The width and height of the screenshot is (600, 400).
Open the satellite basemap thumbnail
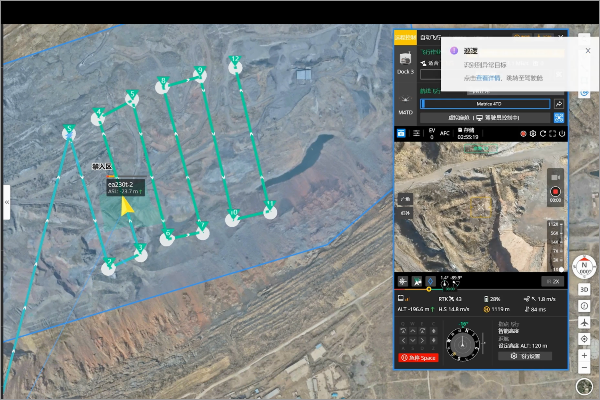pos(584,386)
